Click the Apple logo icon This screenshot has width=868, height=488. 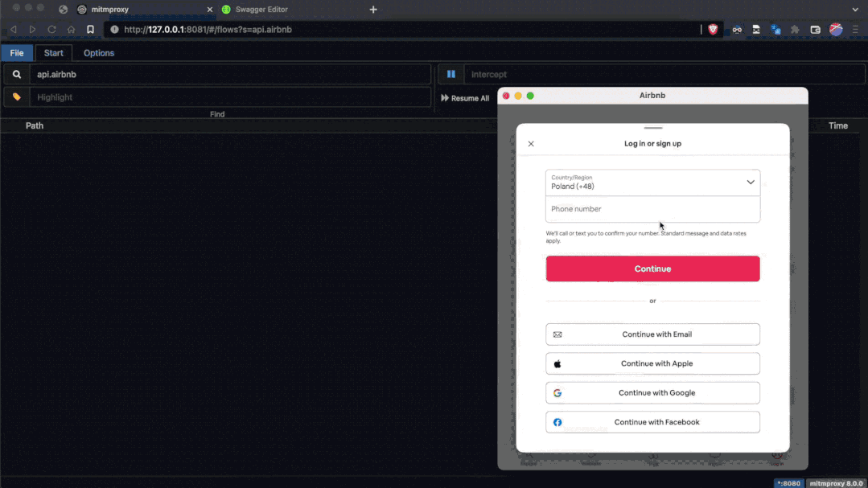click(x=557, y=363)
